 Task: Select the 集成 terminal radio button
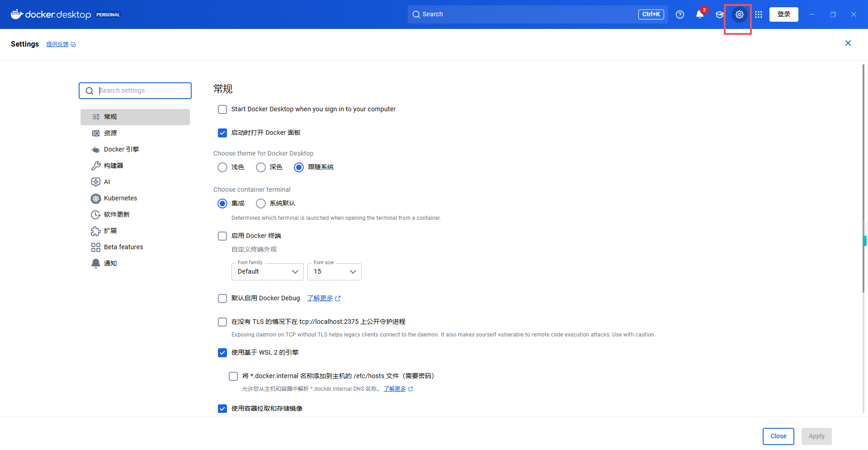tap(222, 204)
